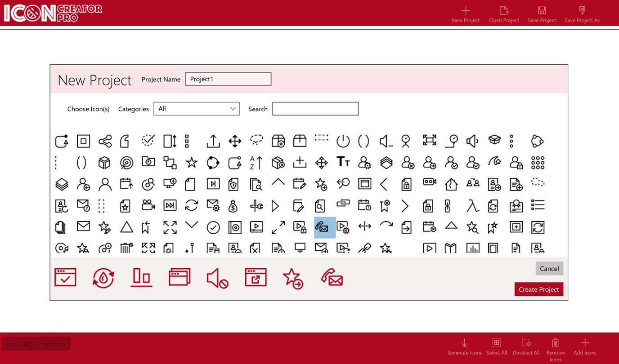Select the certificate ribbon icon
The image size is (619, 364).
coord(516,206)
